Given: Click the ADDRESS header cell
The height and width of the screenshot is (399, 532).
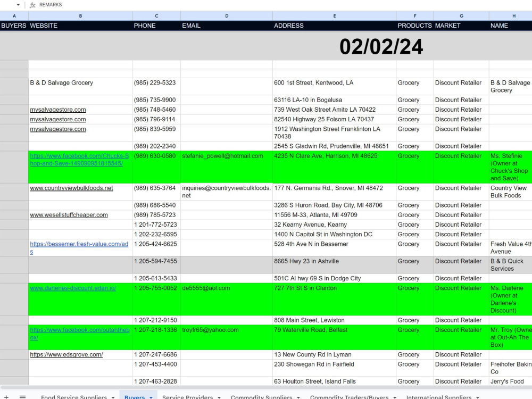Looking at the screenshot, I should tap(334, 26).
